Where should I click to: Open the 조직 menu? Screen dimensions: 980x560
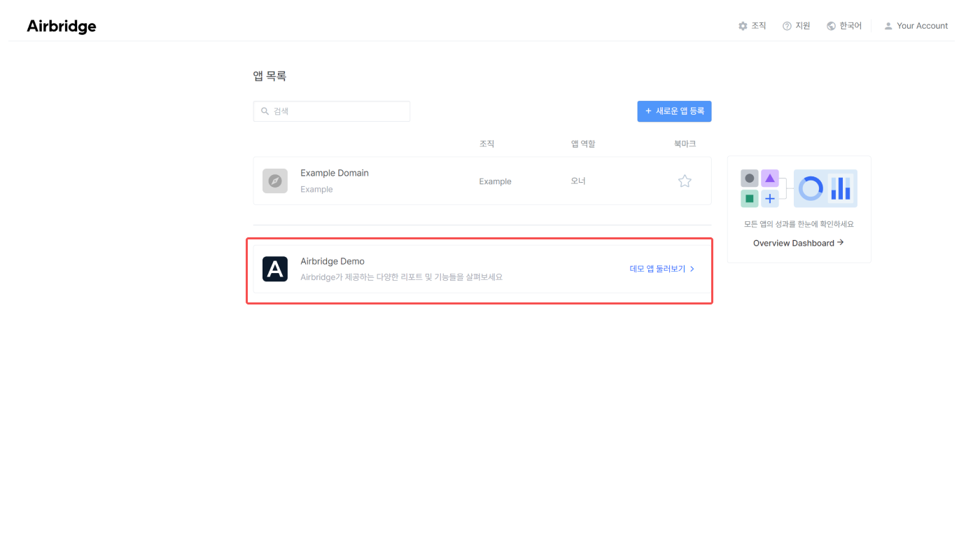pyautogui.click(x=752, y=26)
